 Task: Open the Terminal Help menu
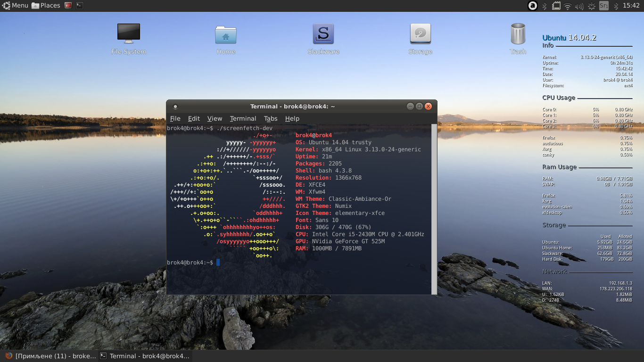tap(292, 118)
